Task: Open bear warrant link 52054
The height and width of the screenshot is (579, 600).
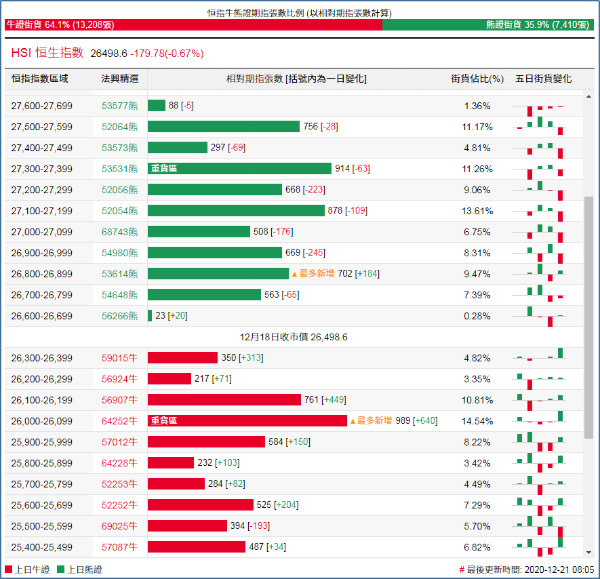Action: 119,211
